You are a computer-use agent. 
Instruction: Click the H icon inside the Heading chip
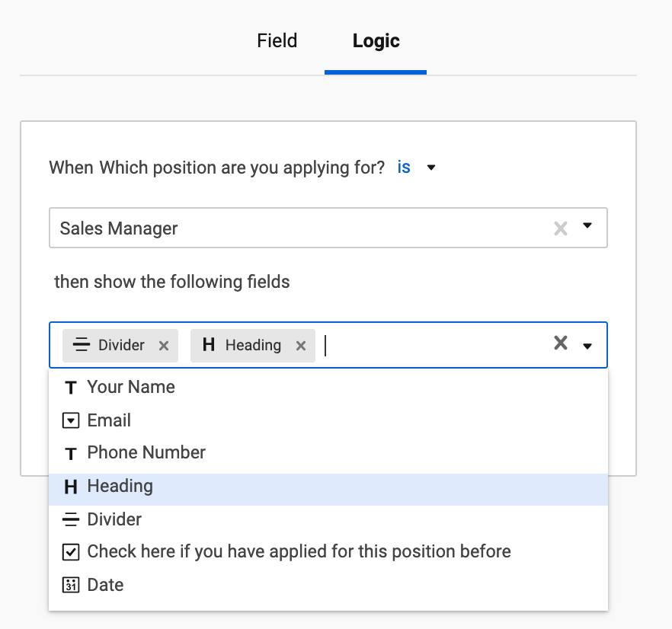208,345
